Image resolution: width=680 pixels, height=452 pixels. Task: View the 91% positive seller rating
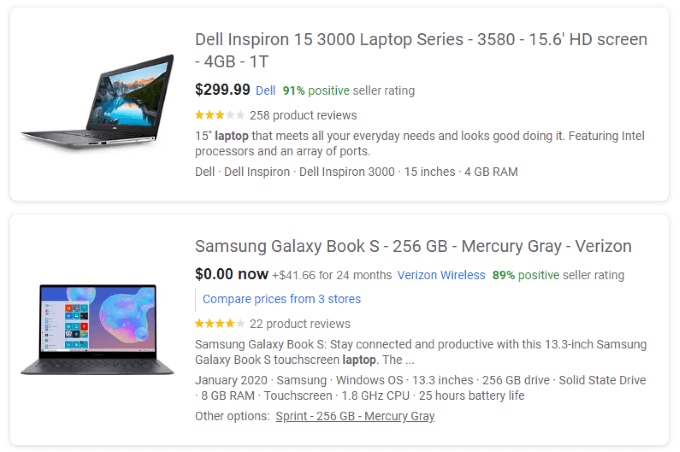pyautogui.click(x=349, y=91)
